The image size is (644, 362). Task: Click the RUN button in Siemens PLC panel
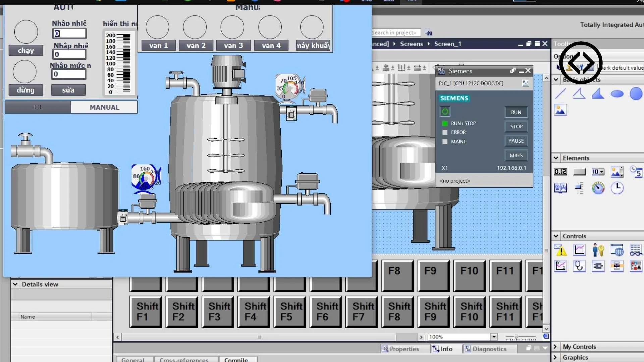click(516, 112)
